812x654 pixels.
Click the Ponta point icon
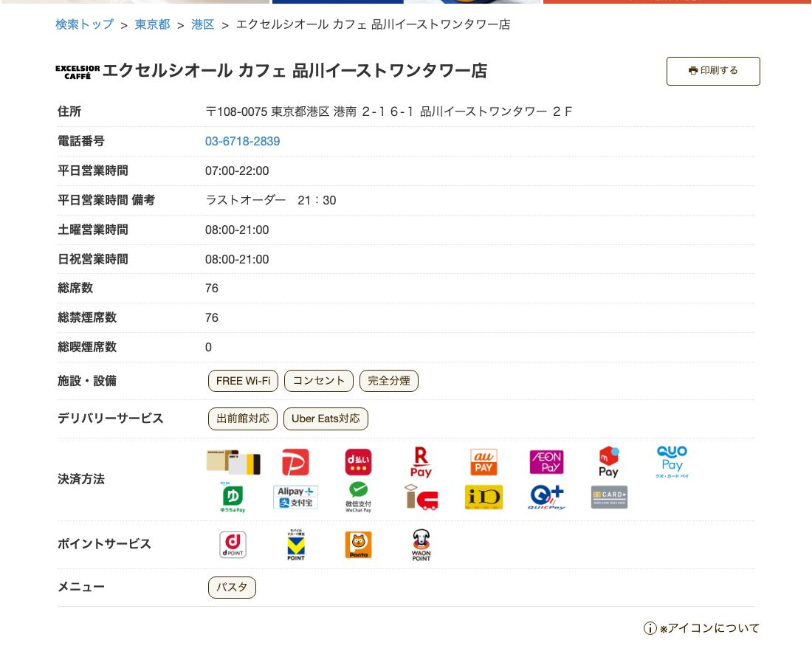358,545
